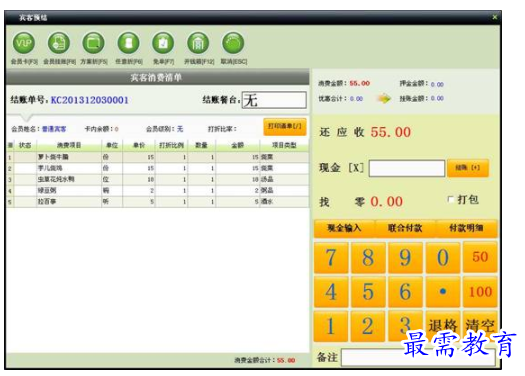This screenshot has width=525, height=376.
Task: Tap the red 100 quick-amount key
Action: coord(480,292)
